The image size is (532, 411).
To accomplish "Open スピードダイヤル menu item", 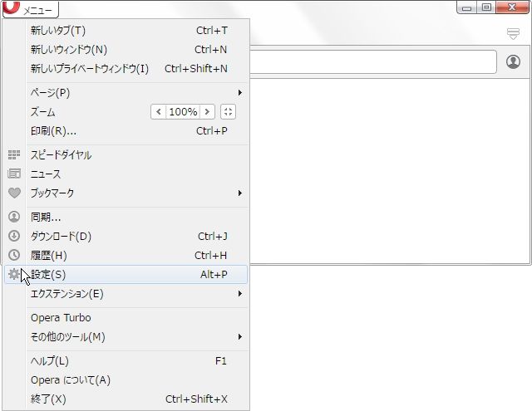I will pos(126,155).
